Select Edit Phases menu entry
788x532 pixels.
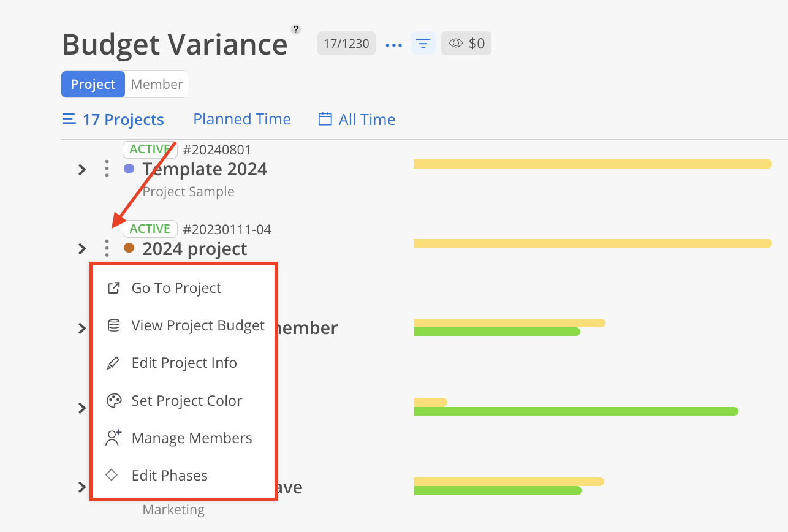point(169,476)
